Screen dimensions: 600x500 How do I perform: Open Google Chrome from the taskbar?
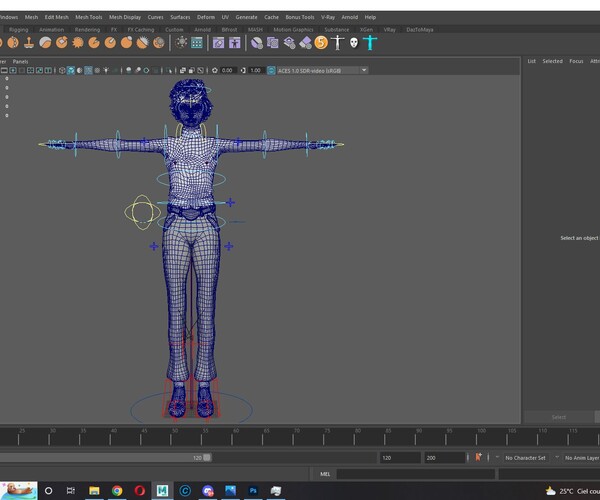click(117, 490)
